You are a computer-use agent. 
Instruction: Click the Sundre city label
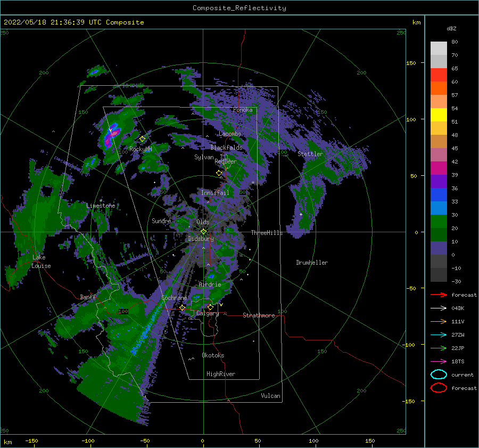[x=161, y=221]
